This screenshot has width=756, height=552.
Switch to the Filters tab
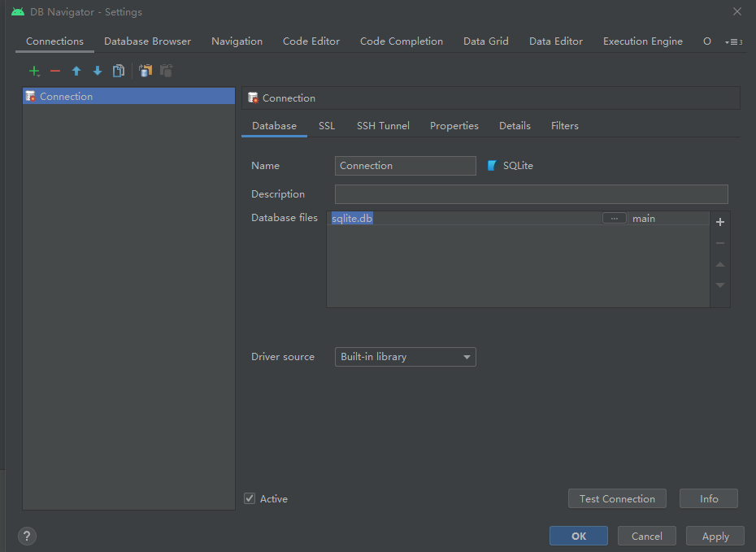564,125
